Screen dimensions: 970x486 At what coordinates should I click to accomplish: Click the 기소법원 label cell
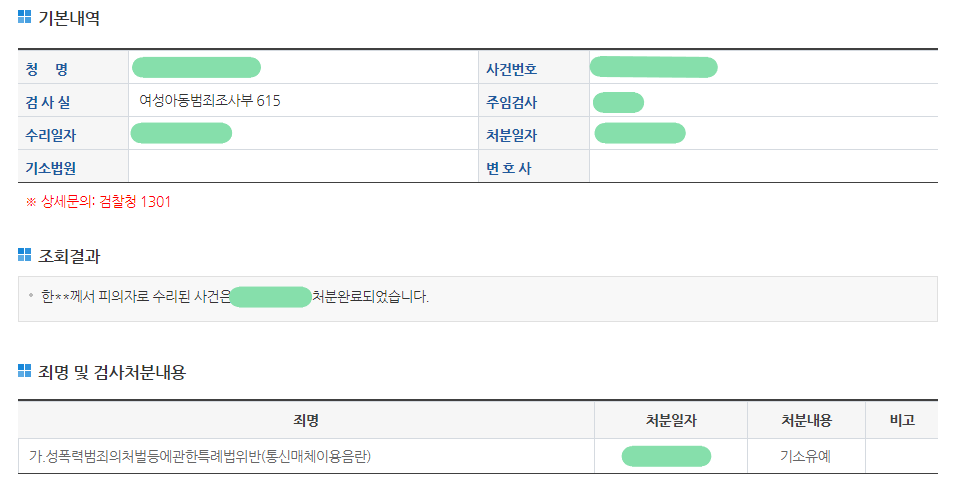pos(51,168)
